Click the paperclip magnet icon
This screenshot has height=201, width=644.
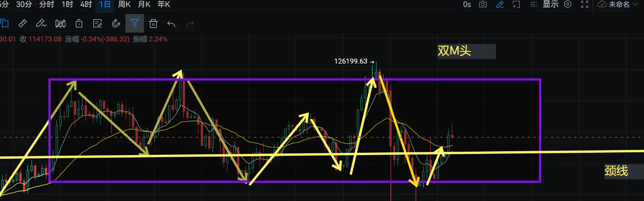[116, 24]
